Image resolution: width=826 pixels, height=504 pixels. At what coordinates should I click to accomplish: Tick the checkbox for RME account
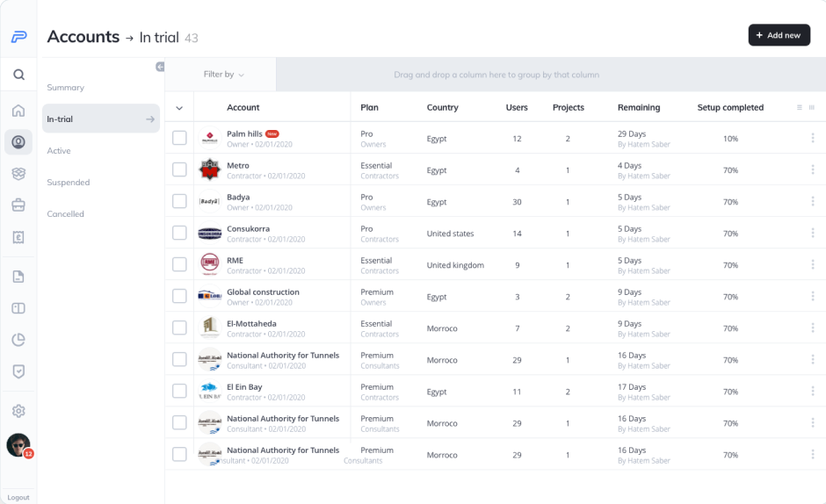point(179,264)
